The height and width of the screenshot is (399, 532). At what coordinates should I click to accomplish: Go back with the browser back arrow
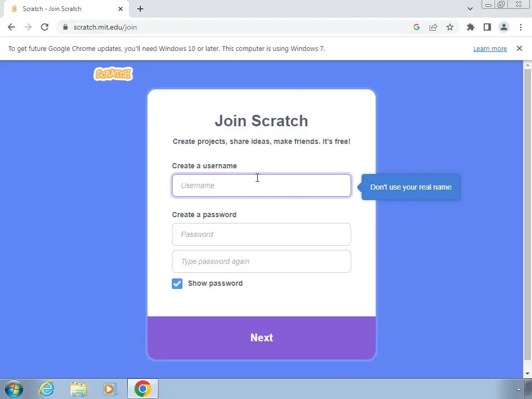[11, 27]
